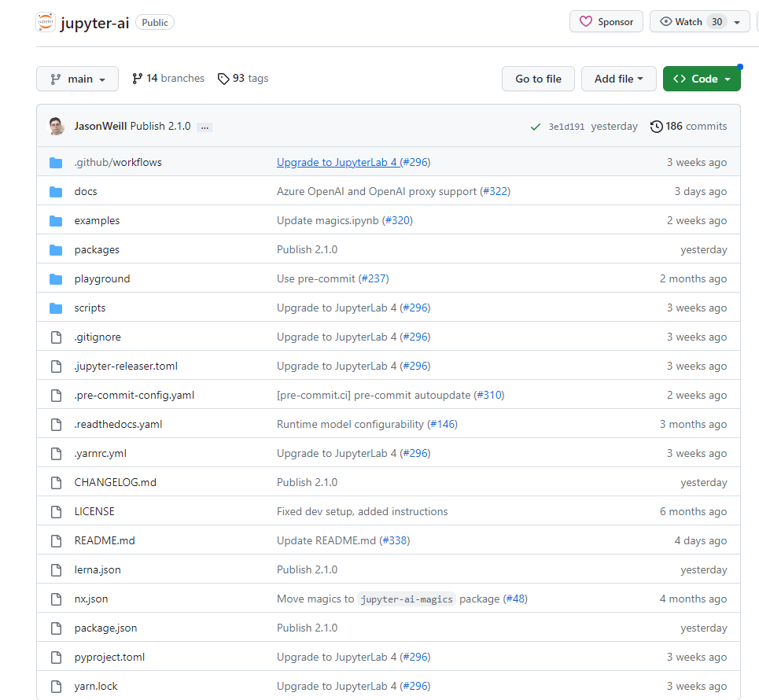The width and height of the screenshot is (759, 700).
Task: Open the docs folder
Action: coord(86,192)
